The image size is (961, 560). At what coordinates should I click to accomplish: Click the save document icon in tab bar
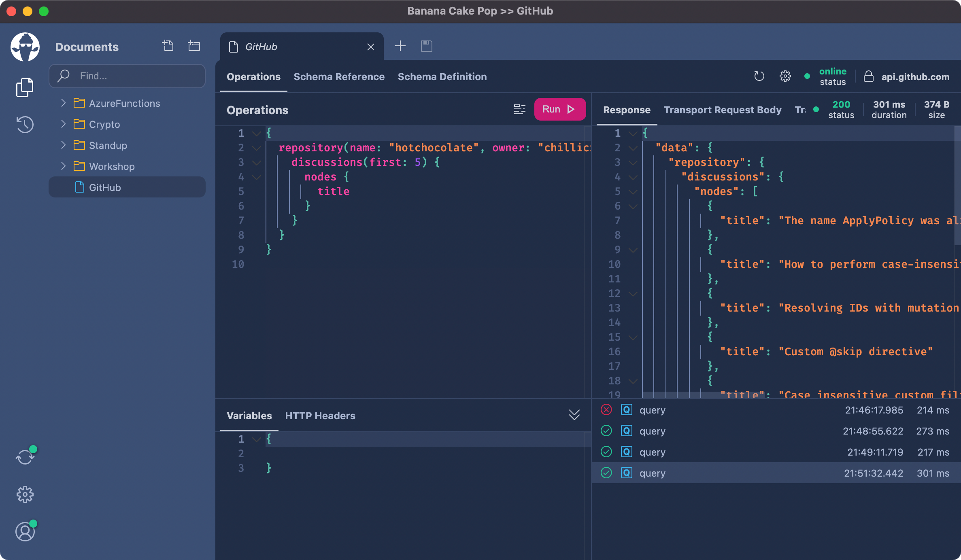pos(426,46)
